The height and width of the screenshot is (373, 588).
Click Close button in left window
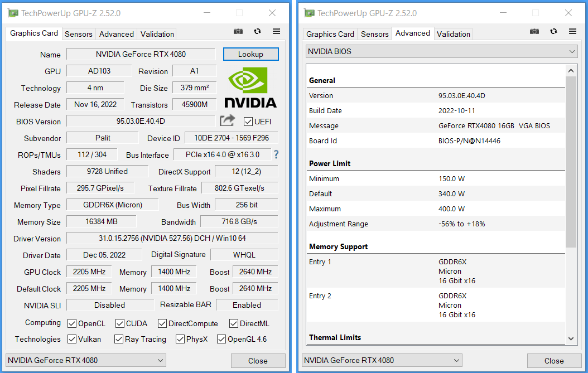point(258,361)
